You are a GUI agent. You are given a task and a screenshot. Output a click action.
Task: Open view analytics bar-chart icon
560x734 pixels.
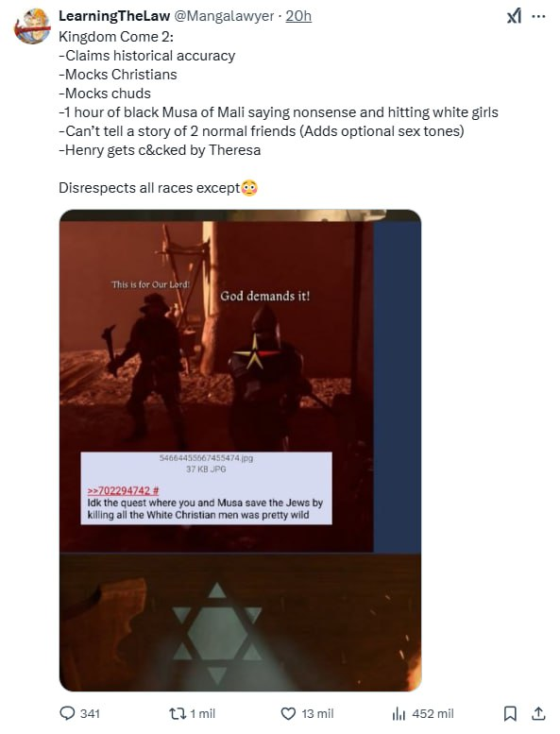[x=399, y=713]
